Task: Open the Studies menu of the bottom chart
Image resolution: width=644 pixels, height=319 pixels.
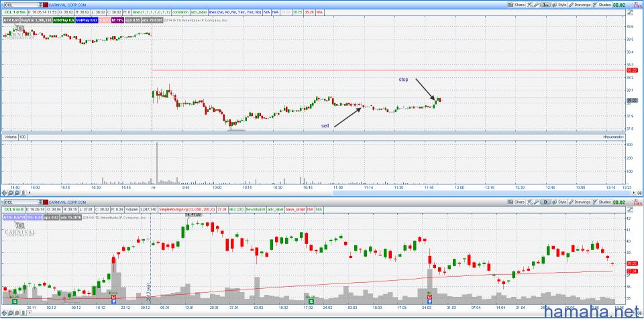Action: (602, 202)
